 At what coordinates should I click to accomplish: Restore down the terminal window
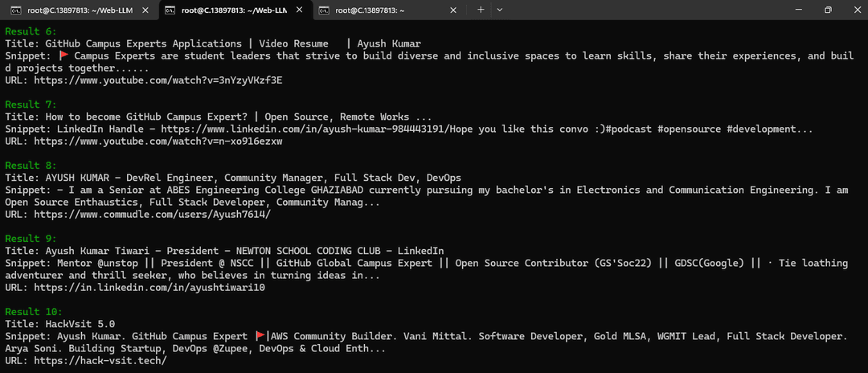point(828,10)
